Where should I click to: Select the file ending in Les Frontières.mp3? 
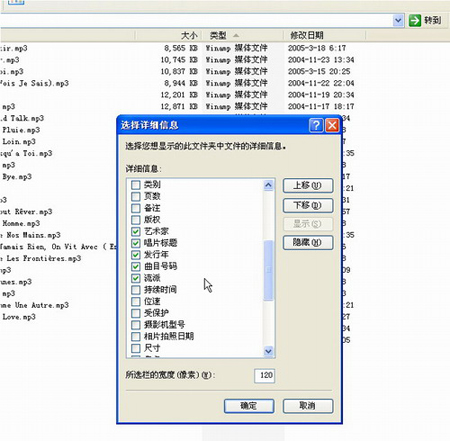tap(40, 258)
